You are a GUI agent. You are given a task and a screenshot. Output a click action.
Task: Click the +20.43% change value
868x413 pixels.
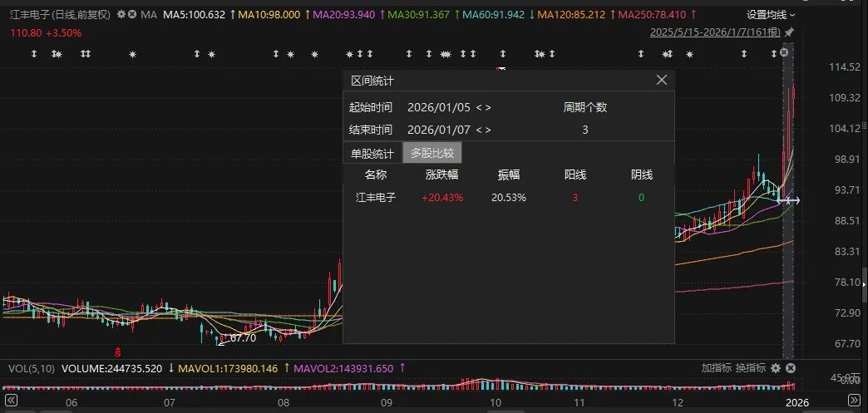442,198
